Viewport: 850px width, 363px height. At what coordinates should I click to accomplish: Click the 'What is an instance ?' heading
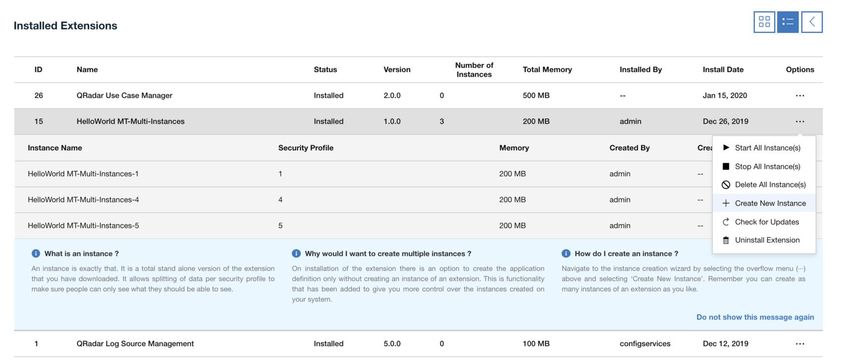pyautogui.click(x=81, y=253)
